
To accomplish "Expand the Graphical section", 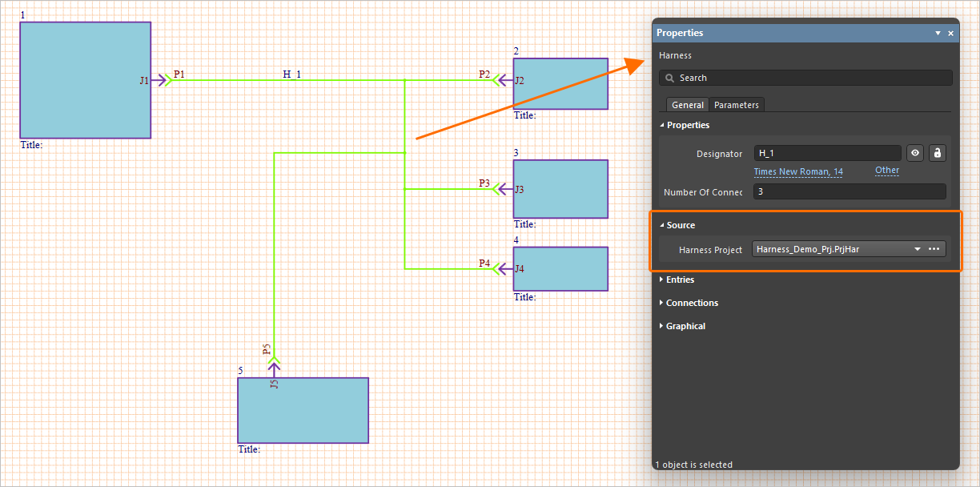I will coord(662,326).
